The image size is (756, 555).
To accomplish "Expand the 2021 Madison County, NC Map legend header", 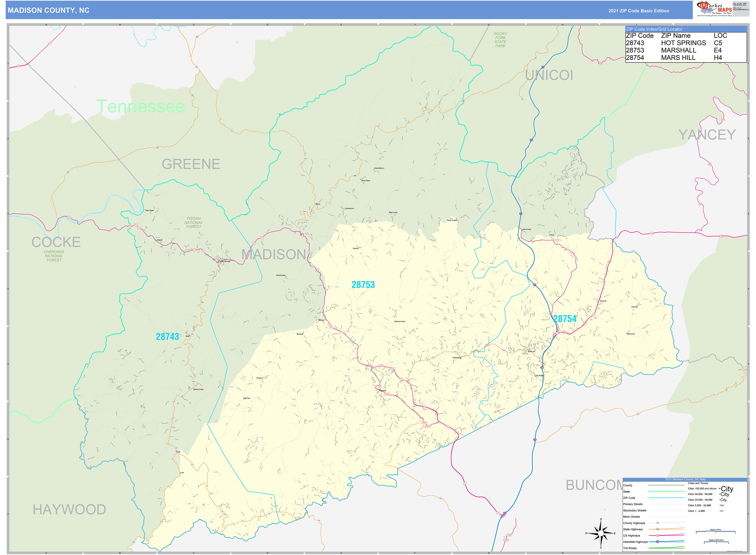I will point(686,479).
